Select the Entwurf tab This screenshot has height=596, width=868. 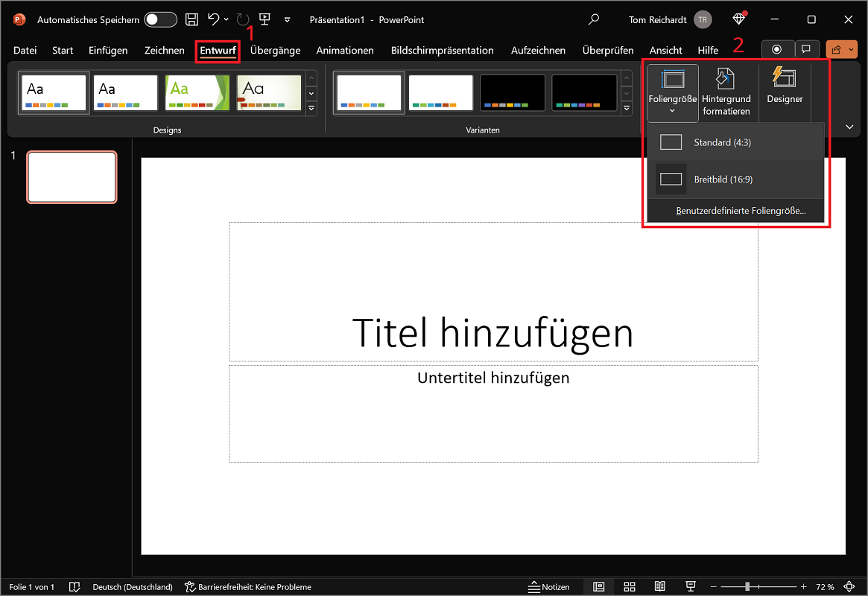218,51
